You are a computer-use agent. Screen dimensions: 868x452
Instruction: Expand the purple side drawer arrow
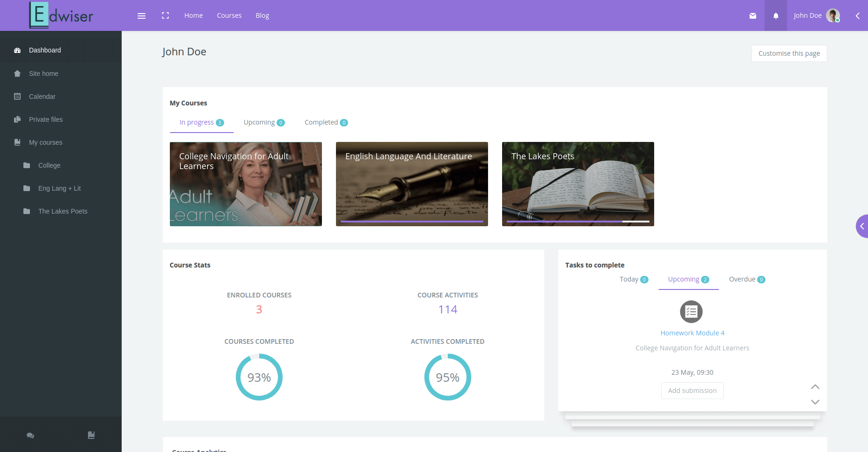point(862,226)
